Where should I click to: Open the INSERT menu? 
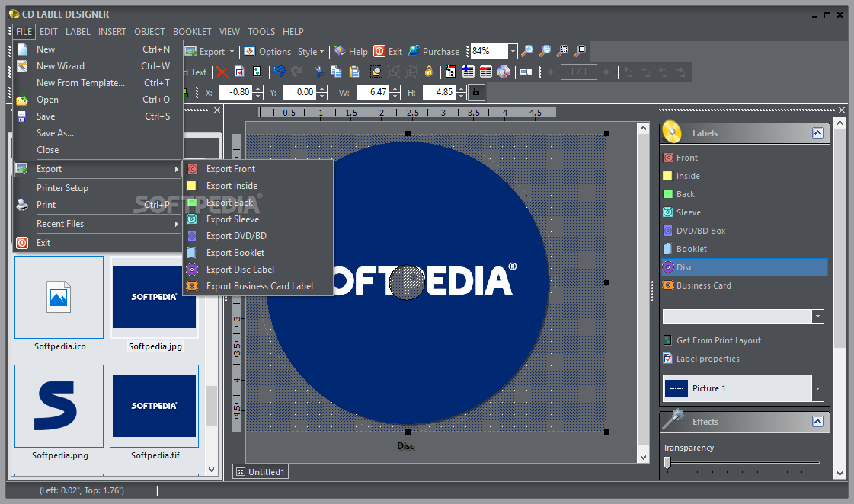tap(112, 31)
